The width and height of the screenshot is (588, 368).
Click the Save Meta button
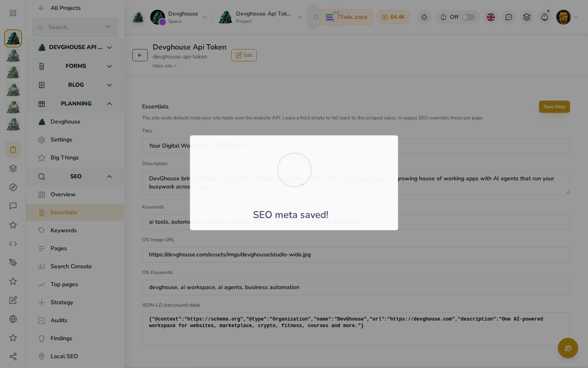(x=554, y=107)
